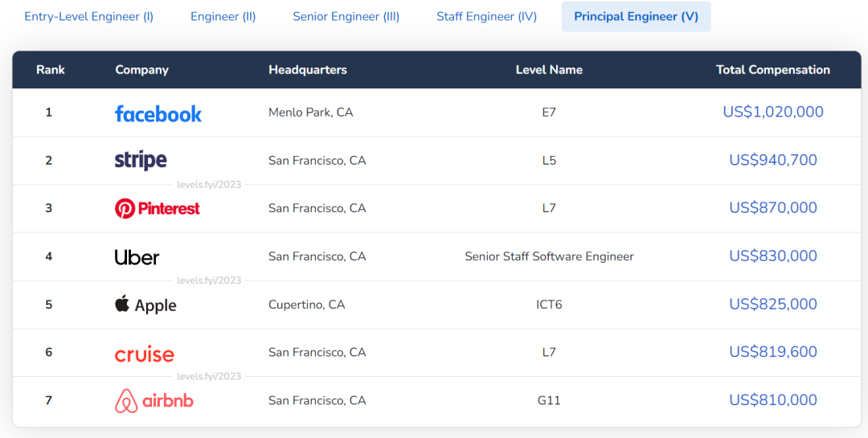Click the Facebook company logo

[x=158, y=113]
